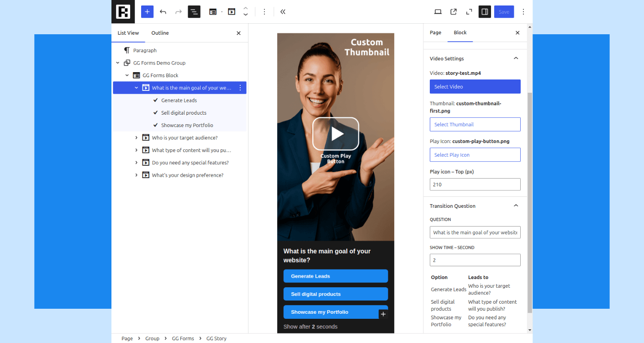The width and height of the screenshot is (644, 343).
Task: Click the Show after 2 seconds text
Action: [311, 327]
